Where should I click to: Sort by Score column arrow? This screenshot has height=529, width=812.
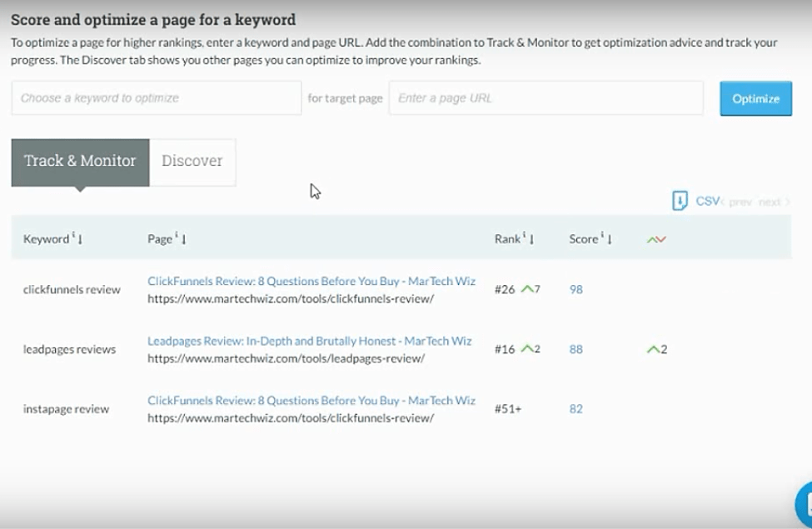click(x=610, y=239)
